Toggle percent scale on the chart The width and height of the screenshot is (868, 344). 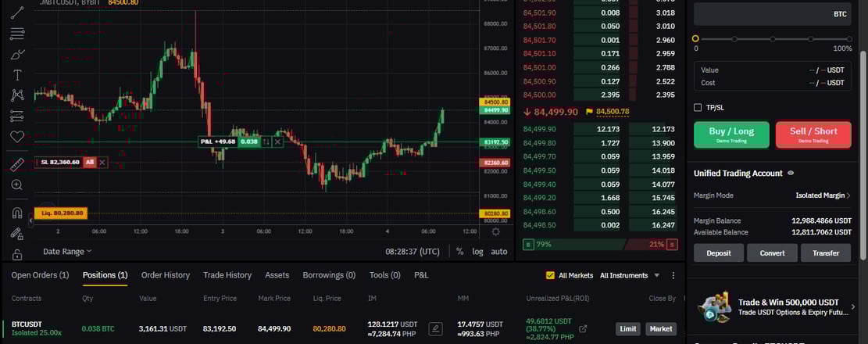point(459,252)
